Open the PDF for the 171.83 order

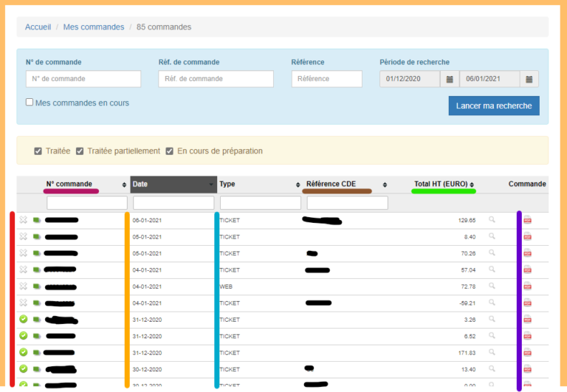click(x=527, y=353)
